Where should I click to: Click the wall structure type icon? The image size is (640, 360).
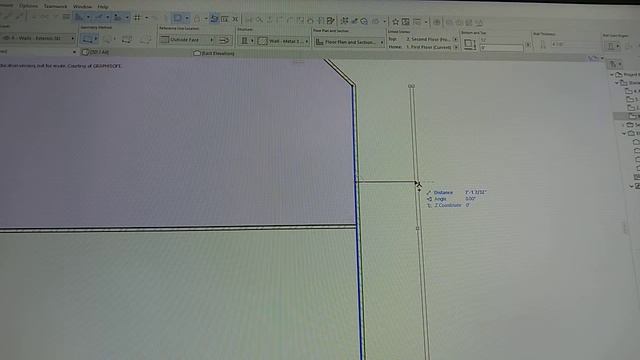(244, 41)
